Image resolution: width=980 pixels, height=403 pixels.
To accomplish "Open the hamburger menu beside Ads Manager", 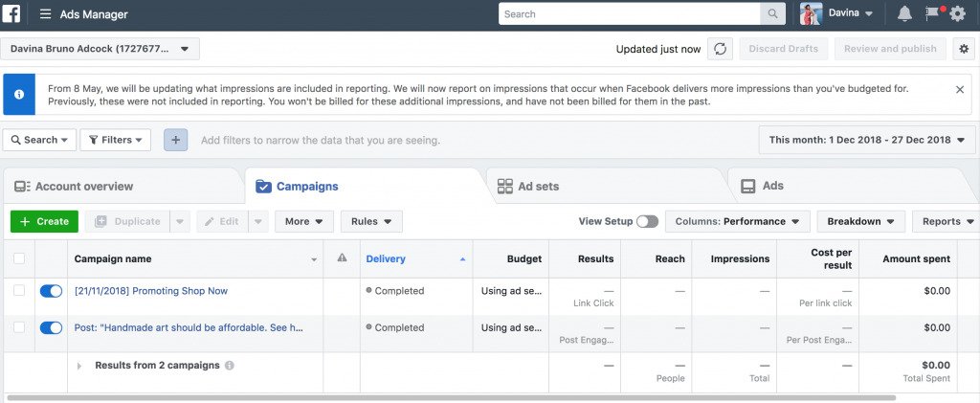I will click(45, 13).
